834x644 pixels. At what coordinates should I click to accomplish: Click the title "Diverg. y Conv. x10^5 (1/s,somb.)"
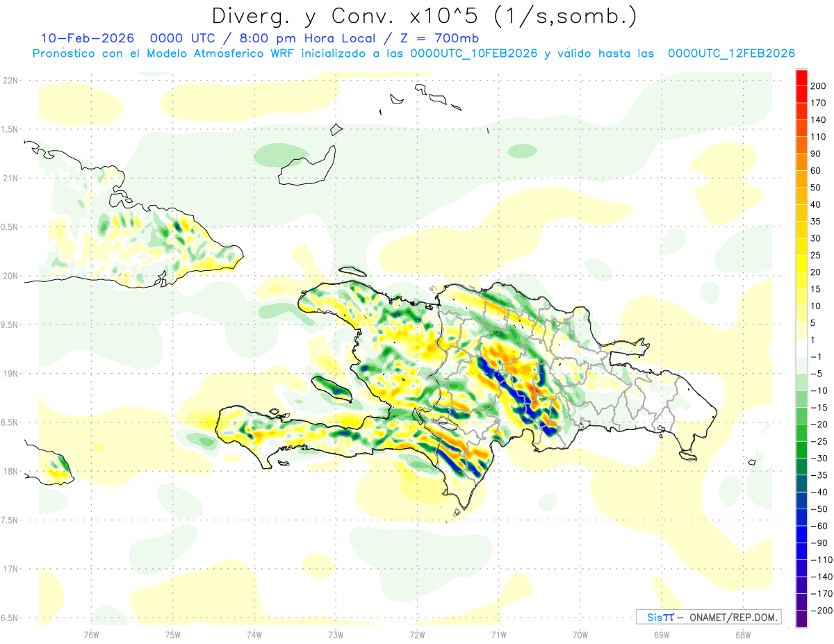(424, 16)
